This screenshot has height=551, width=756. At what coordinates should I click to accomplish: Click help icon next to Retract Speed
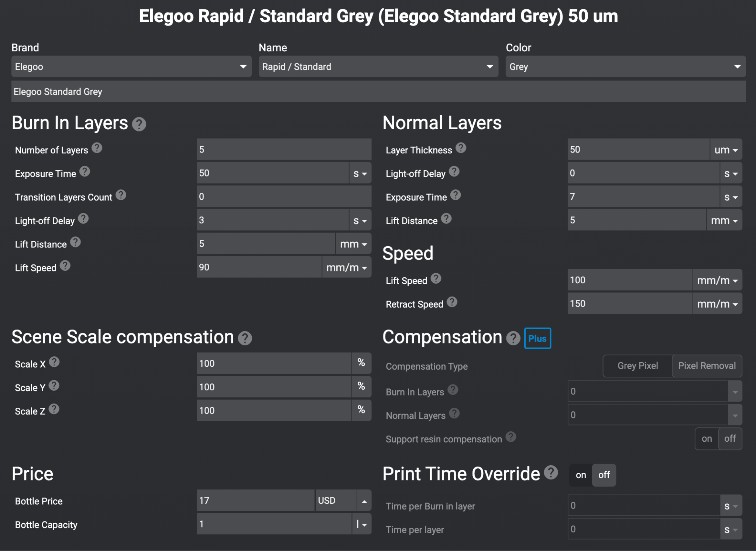[452, 302]
